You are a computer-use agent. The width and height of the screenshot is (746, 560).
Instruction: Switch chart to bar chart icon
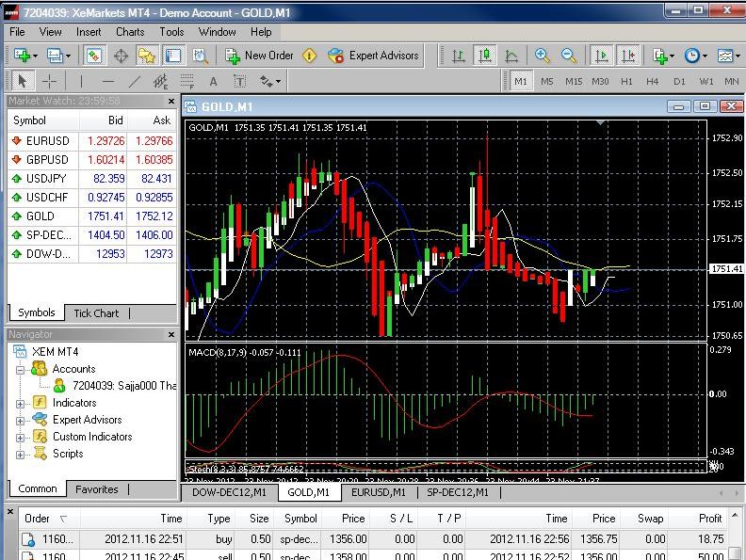point(458,56)
